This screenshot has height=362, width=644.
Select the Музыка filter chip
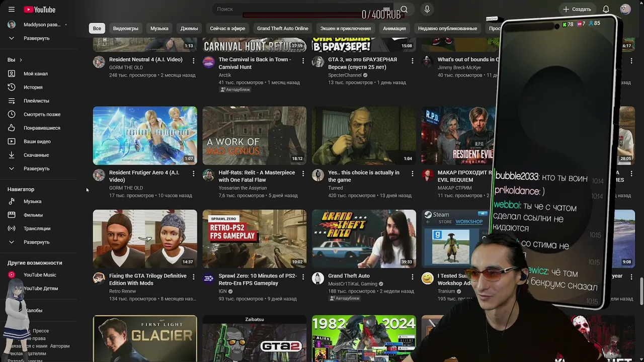coord(159,29)
